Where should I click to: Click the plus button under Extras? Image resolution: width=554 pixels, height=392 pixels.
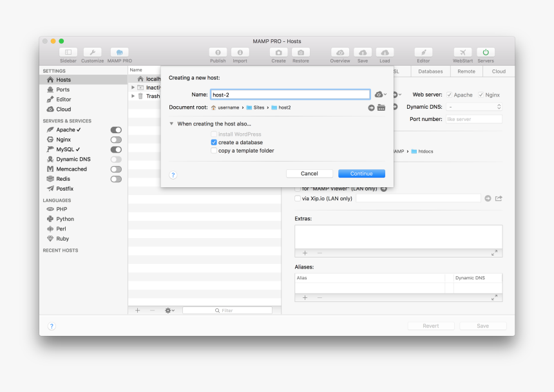(305, 253)
